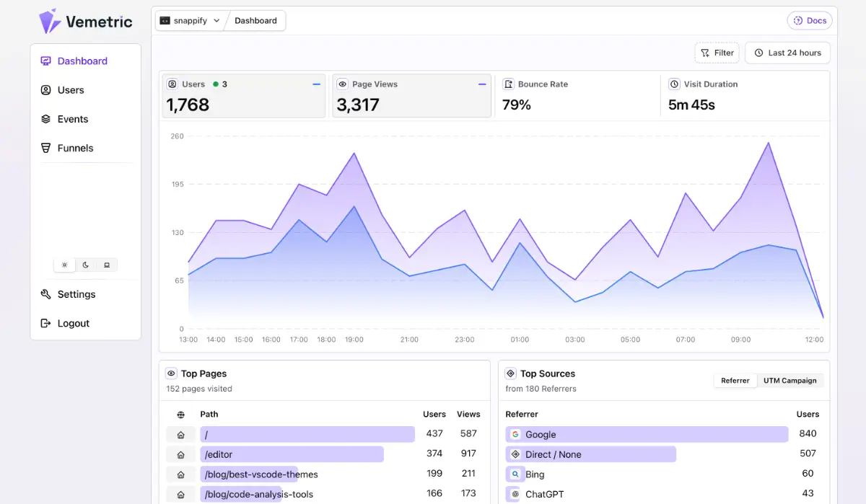Open the snappify project dropdown
This screenshot has height=504, width=866.
[x=190, y=21]
